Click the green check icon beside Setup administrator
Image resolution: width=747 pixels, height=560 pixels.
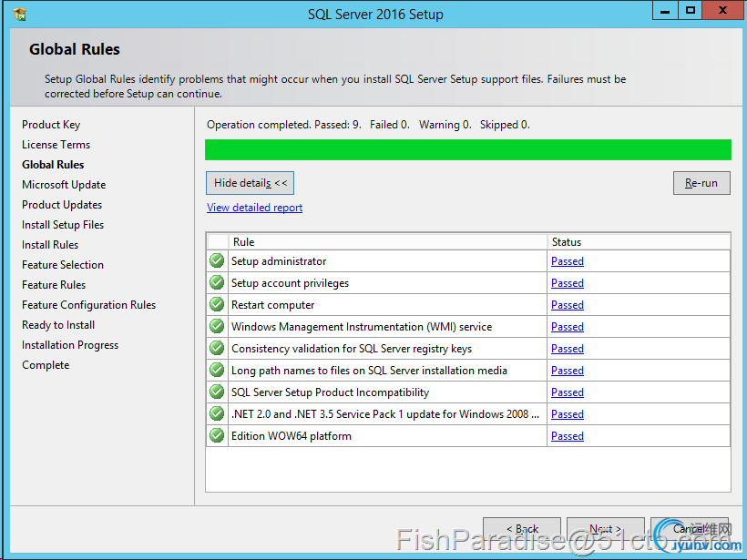(217, 261)
